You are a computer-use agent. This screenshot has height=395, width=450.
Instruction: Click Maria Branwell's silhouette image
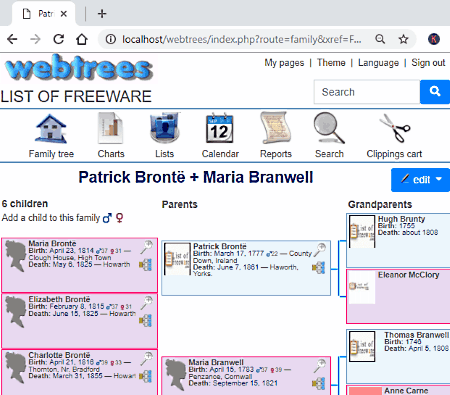(176, 376)
